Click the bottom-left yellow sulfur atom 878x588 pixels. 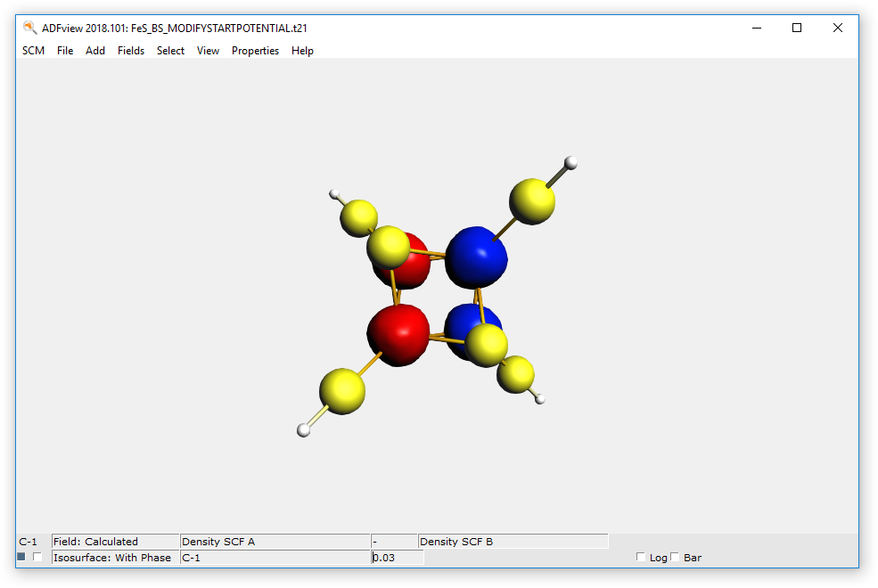click(x=342, y=391)
